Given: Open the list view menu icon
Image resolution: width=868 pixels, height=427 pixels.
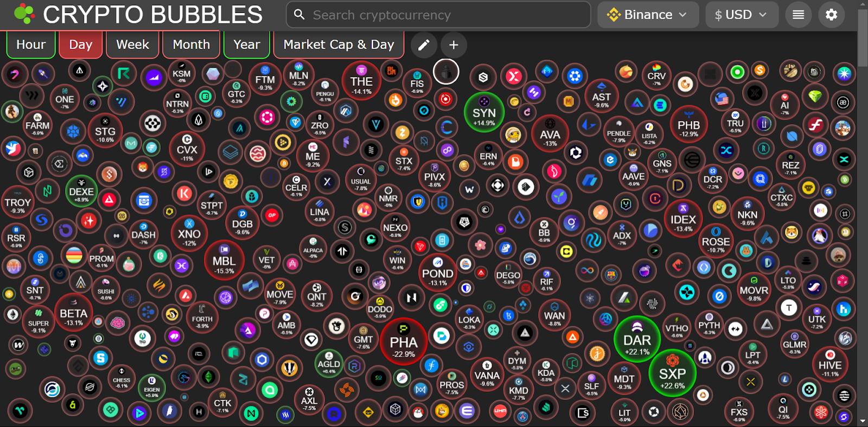Looking at the screenshot, I should click(798, 15).
